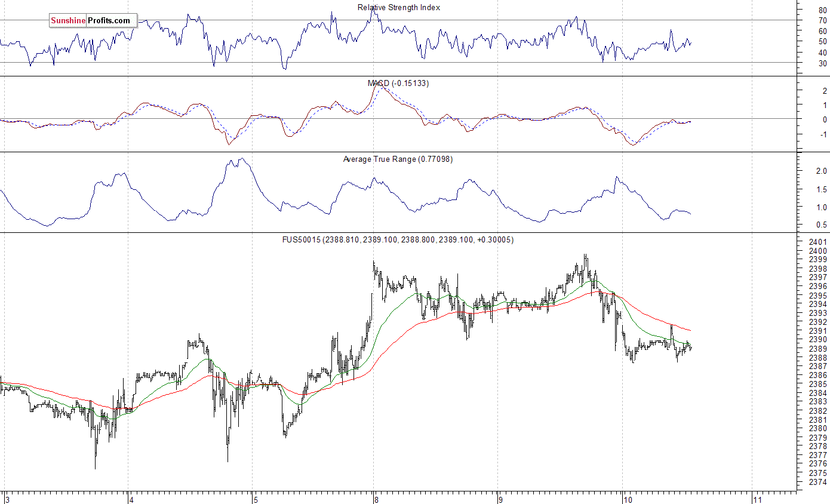Screen dimensions: 830x504
Task: Click the RSI 30 scale value
Action: pos(823,63)
